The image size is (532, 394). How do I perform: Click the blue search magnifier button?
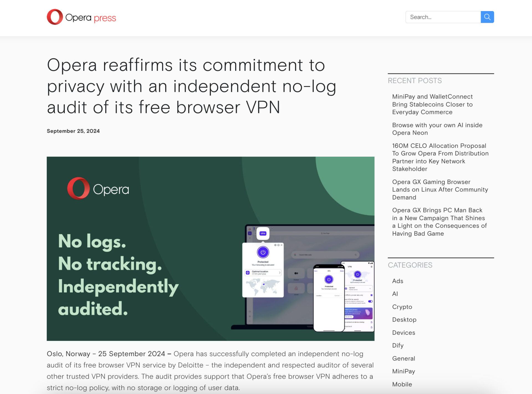coord(487,17)
